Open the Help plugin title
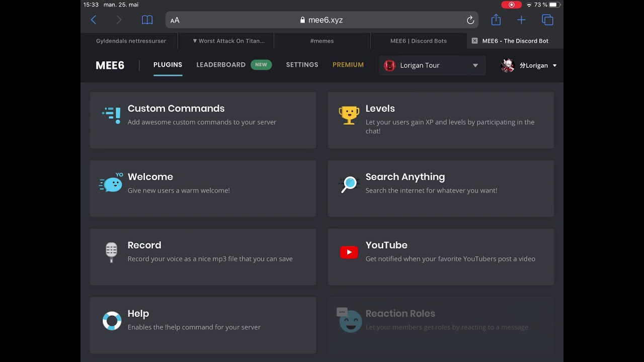This screenshot has height=362, width=644. [x=138, y=314]
